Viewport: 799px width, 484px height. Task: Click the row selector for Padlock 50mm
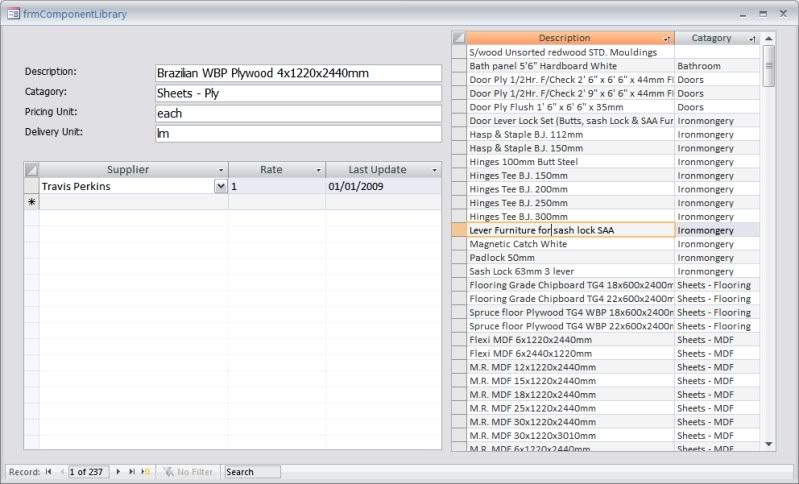tap(459, 258)
